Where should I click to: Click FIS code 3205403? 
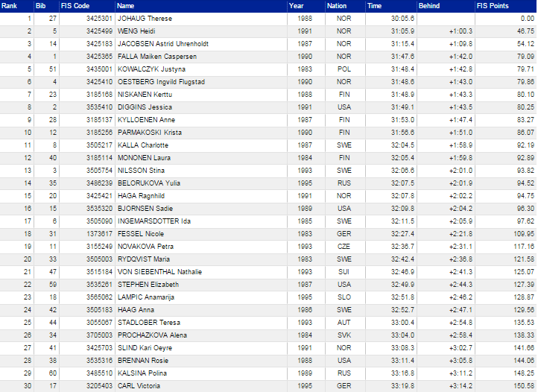(x=99, y=387)
